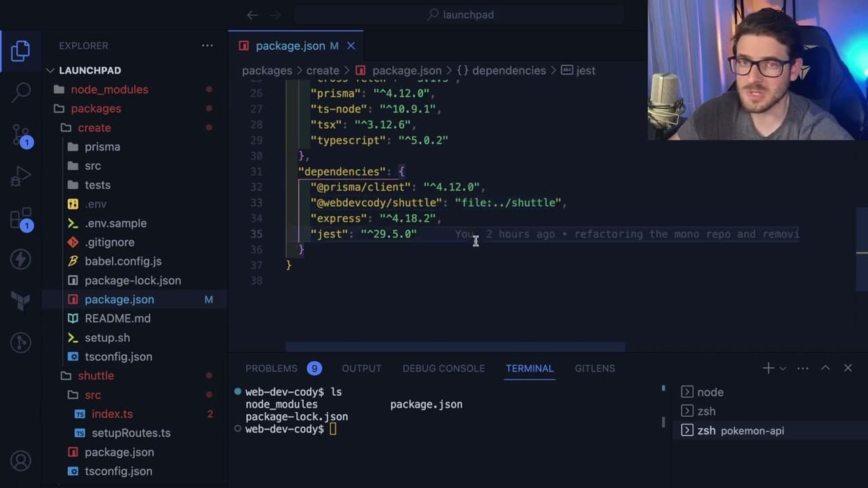Select the node terminal instance
The height and width of the screenshot is (488, 868).
770,392
